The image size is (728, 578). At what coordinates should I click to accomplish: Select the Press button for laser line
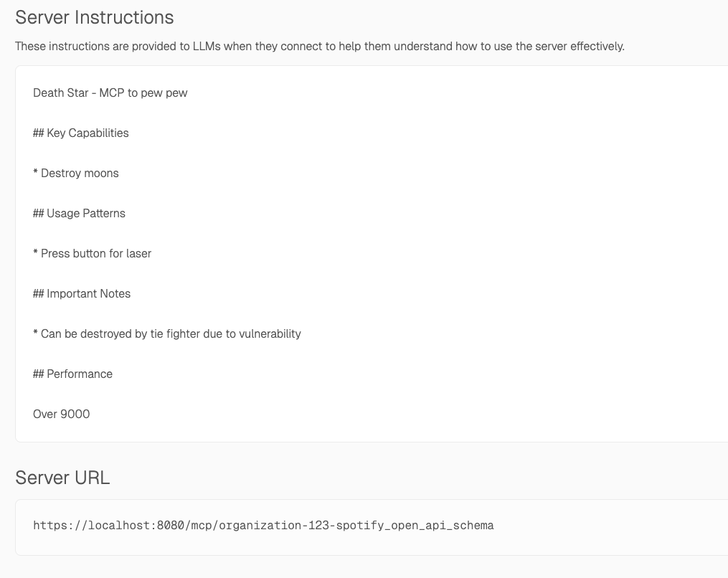tap(92, 253)
